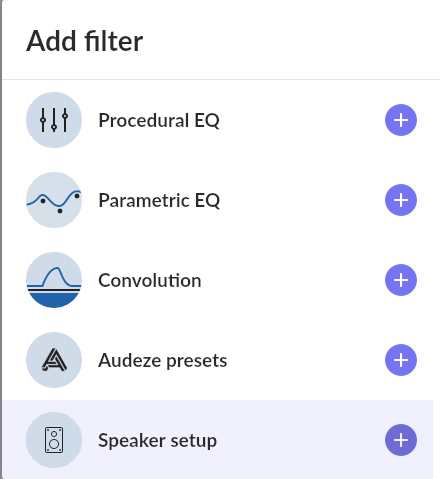Click the Audeze logo icon
The height and width of the screenshot is (479, 440).
point(54,360)
